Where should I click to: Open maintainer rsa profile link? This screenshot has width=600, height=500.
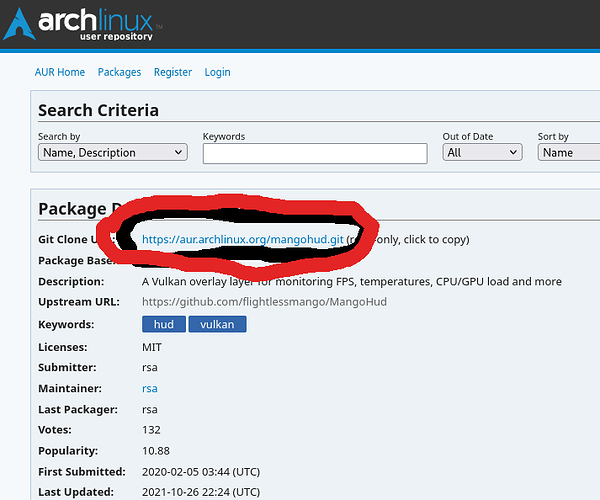tap(150, 388)
